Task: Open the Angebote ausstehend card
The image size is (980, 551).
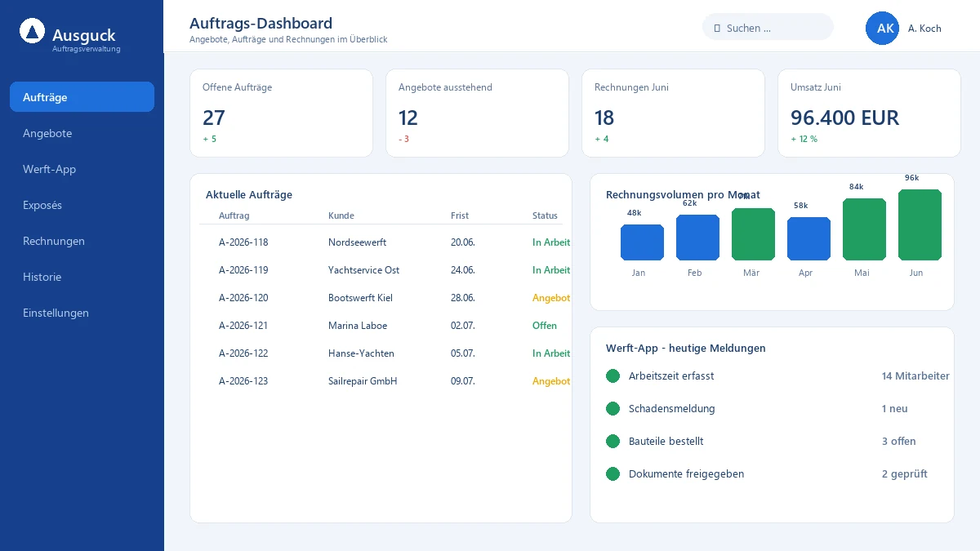Action: [x=478, y=113]
